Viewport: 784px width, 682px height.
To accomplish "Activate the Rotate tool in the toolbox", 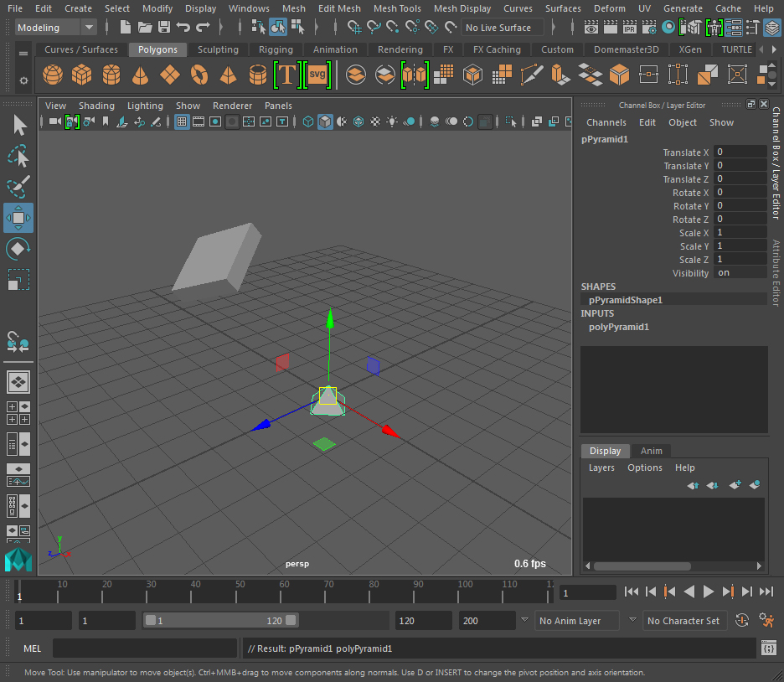I will click(18, 249).
